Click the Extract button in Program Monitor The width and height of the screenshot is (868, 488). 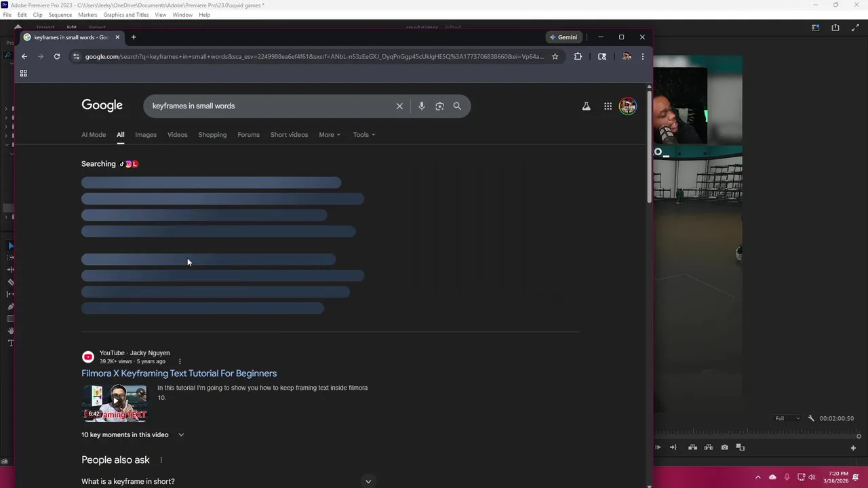tap(709, 447)
